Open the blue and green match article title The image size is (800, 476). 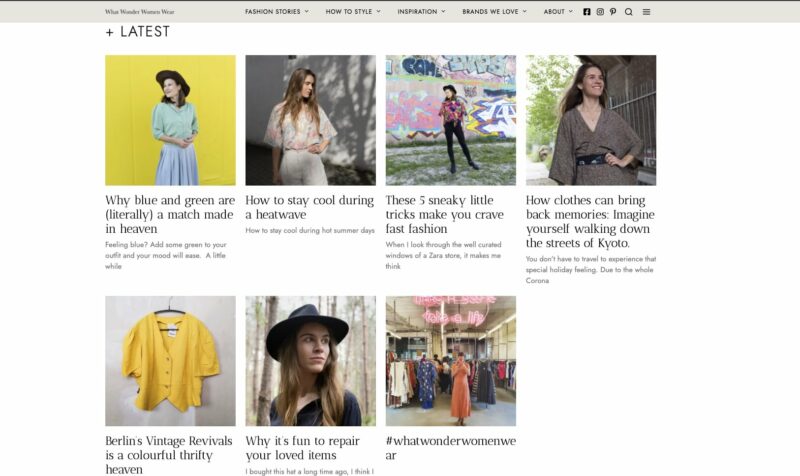(170, 214)
